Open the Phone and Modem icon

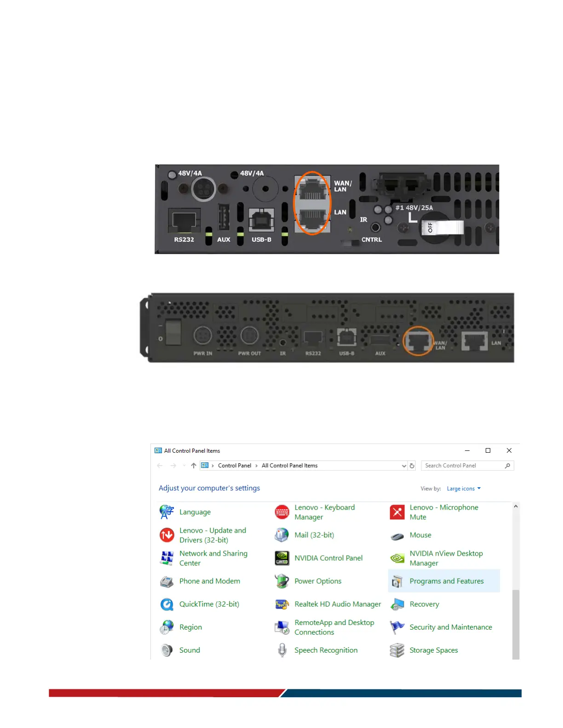(x=167, y=581)
